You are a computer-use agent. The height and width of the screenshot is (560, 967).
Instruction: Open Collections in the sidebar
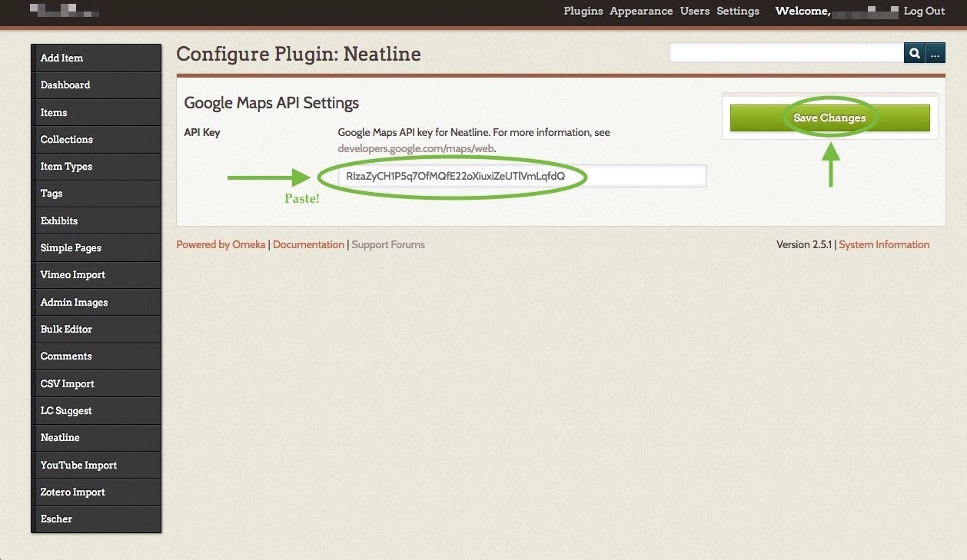tap(96, 139)
